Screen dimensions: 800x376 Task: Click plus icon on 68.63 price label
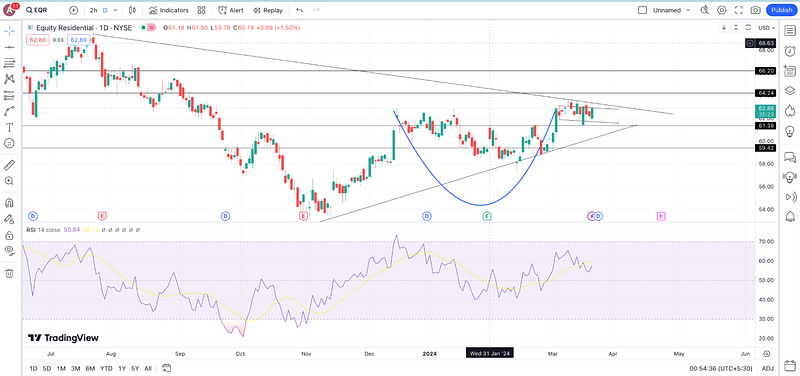[x=749, y=43]
